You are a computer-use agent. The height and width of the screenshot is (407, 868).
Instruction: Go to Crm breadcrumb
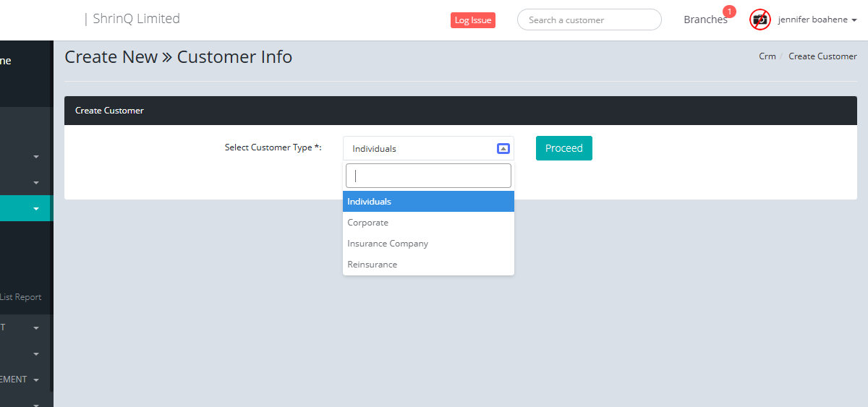[x=767, y=56]
